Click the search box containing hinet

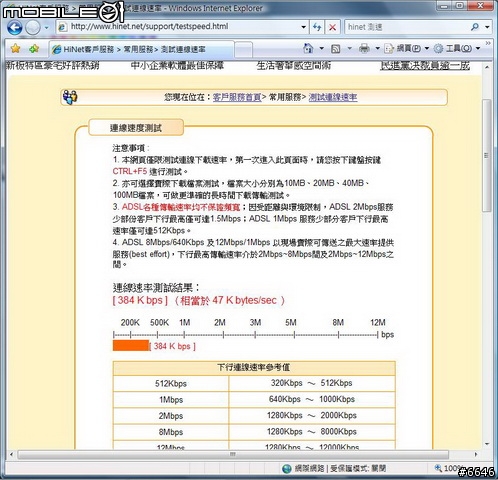(407, 27)
